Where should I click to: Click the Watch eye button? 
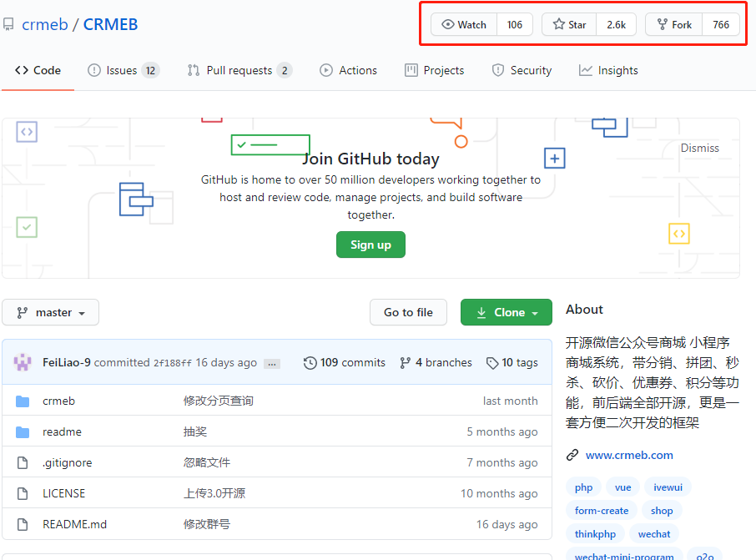click(x=463, y=24)
